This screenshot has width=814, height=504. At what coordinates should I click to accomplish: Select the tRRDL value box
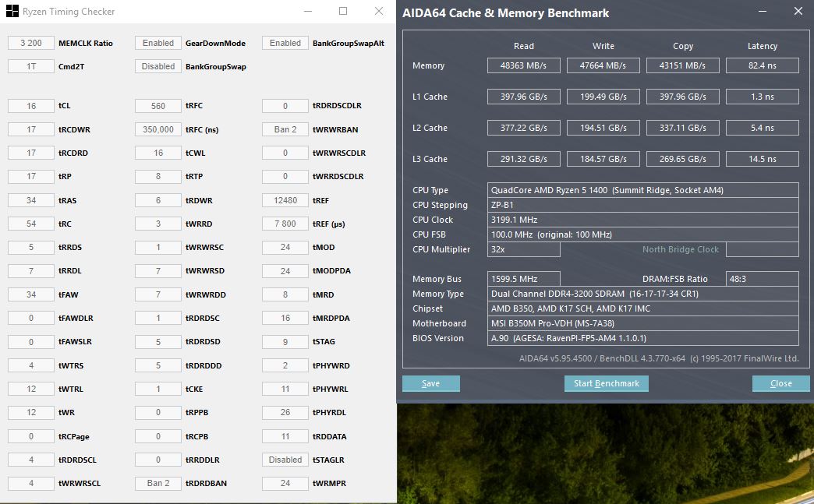pos(31,270)
